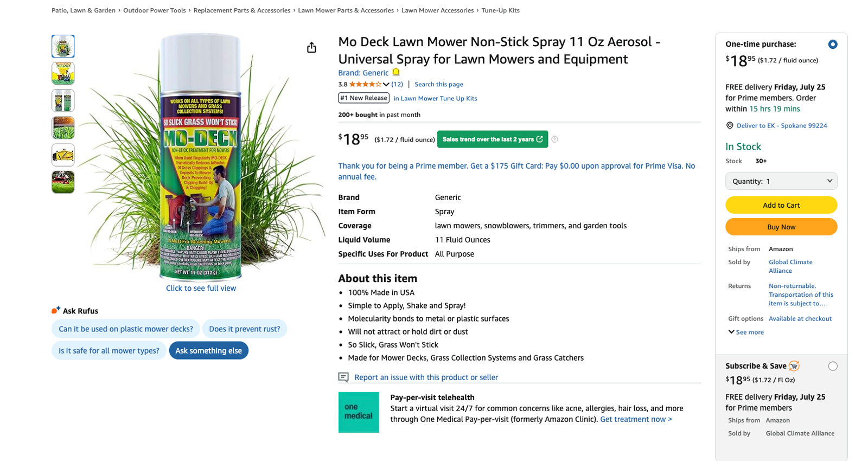The width and height of the screenshot is (868, 461).
Task: Select the Subscribe & Save radio button
Action: click(833, 367)
